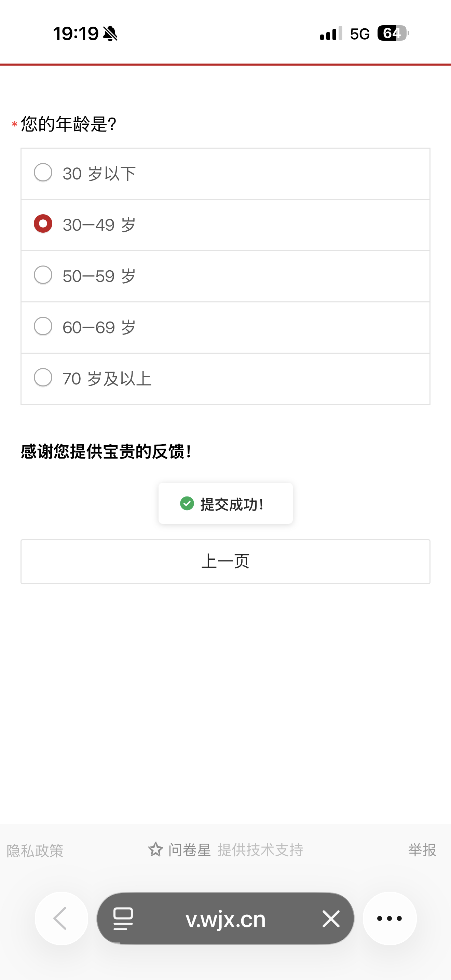451x980 pixels.
Task: Tap the green checkmark success icon
Action: pyautogui.click(x=187, y=503)
